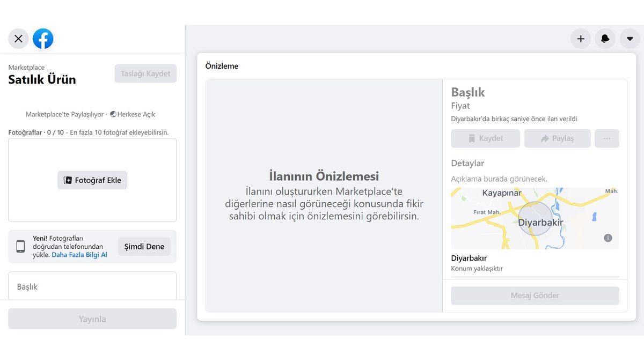
Task: Expand the Detaylar section heading
Action: point(469,163)
